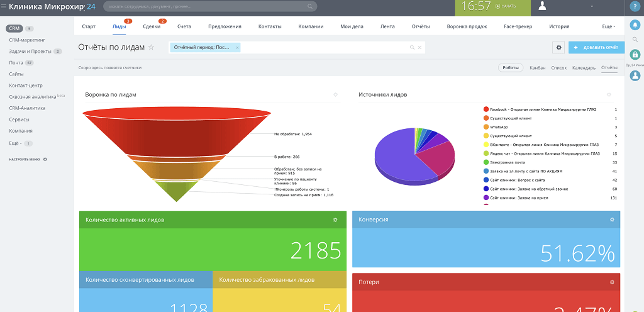This screenshot has width=644, height=312.
Task: Open the user profile avatar icon
Action: (542, 6)
